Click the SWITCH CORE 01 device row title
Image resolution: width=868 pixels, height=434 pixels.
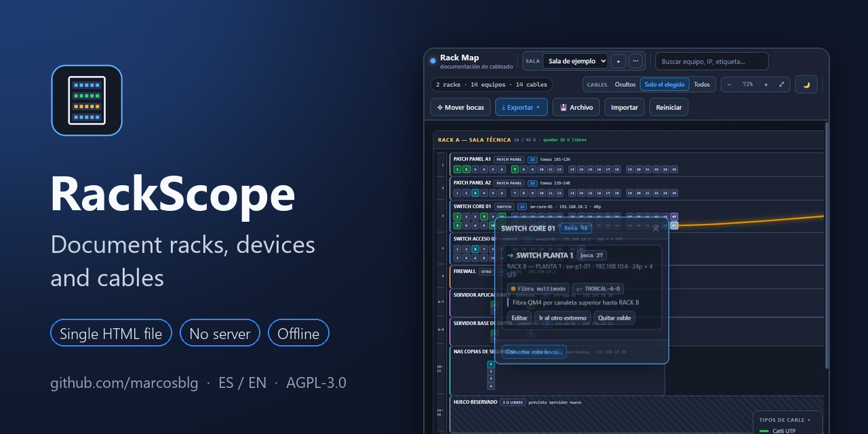[472, 206]
